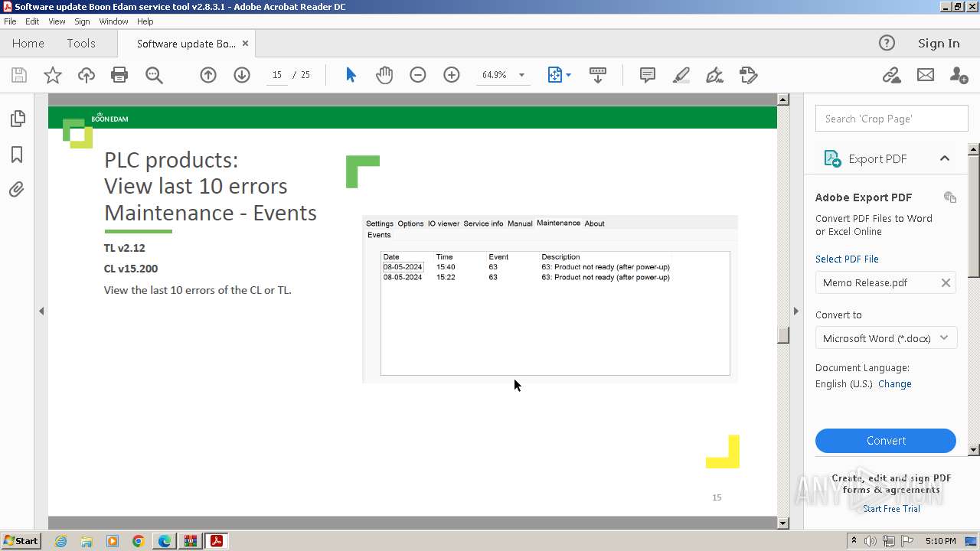Switch to the Home tab
This screenshot has width=980, height=551.
pos(28,44)
